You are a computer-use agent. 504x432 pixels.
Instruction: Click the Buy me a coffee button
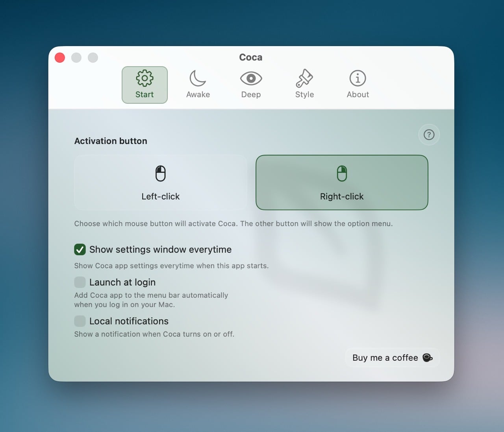click(392, 358)
